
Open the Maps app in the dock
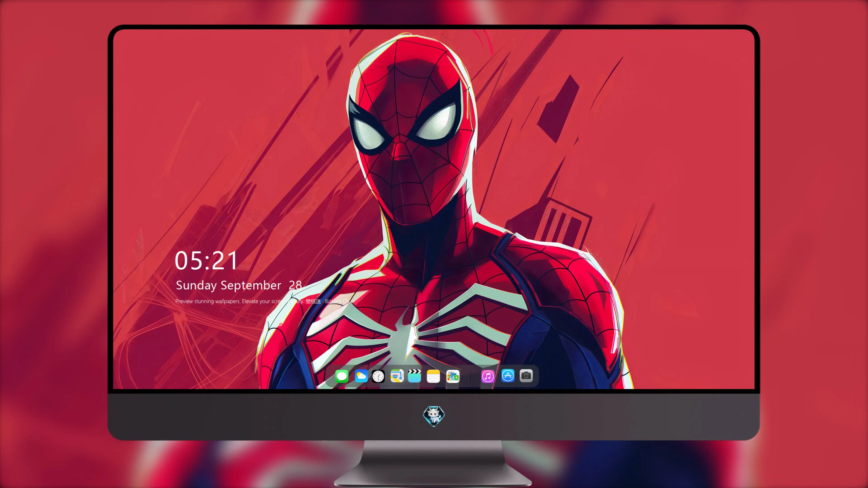(x=397, y=376)
